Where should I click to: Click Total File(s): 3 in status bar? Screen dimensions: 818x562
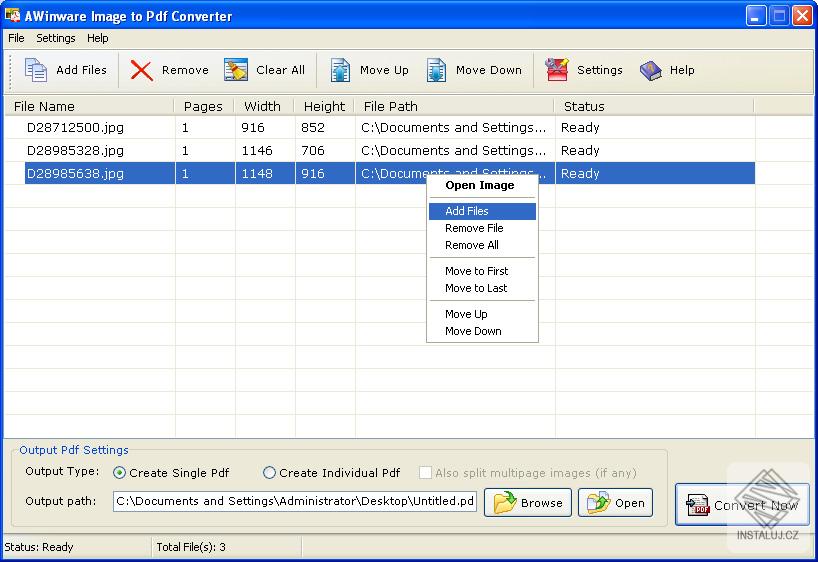191,547
